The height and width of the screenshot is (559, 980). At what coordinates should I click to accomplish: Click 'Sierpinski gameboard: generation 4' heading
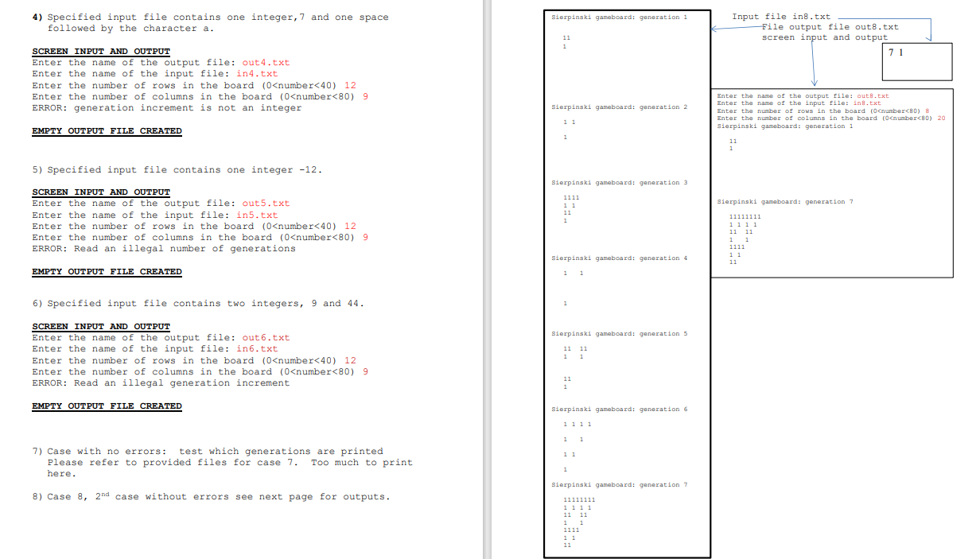click(619, 258)
